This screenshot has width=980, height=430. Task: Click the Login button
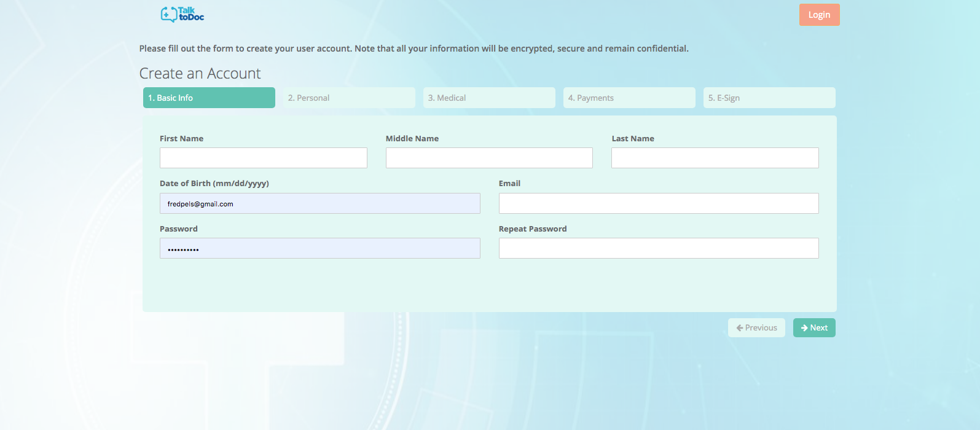819,15
